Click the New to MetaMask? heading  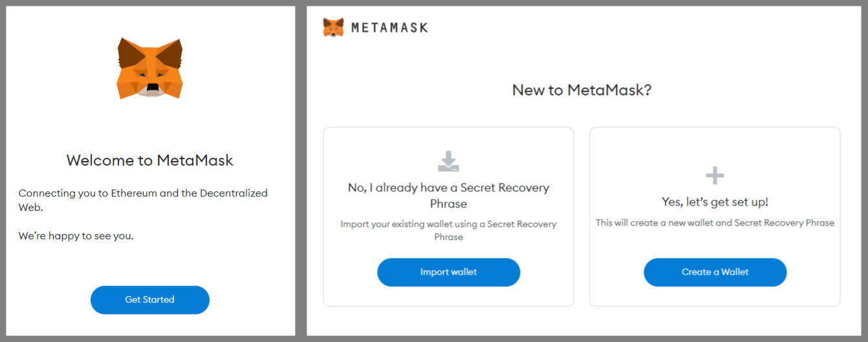[x=581, y=90]
